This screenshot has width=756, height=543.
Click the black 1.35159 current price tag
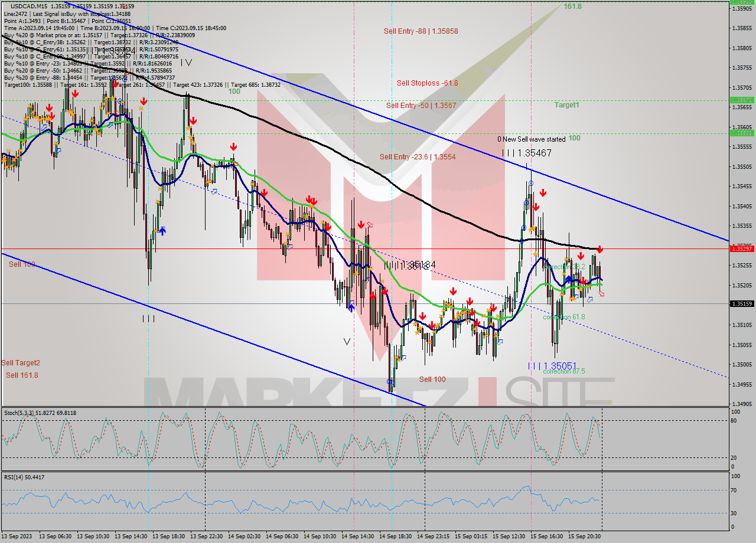tap(741, 304)
